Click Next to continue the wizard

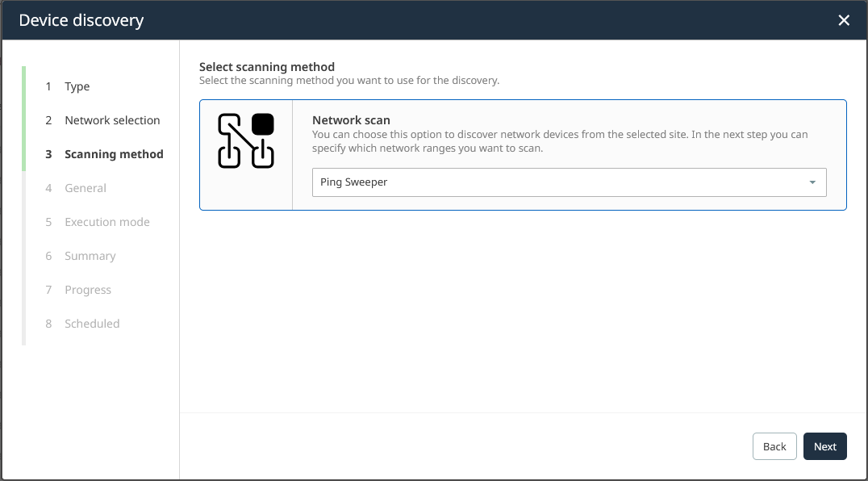pos(824,446)
